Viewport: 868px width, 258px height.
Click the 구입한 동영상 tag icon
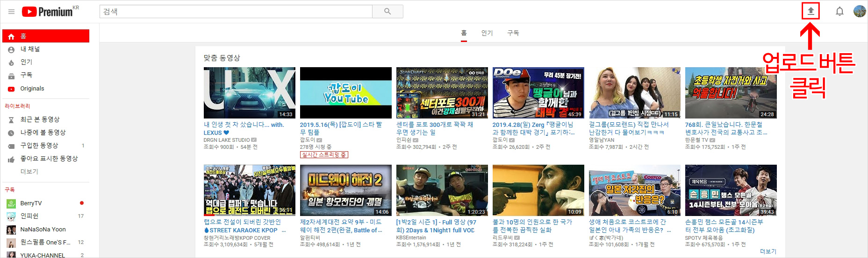coord(11,146)
